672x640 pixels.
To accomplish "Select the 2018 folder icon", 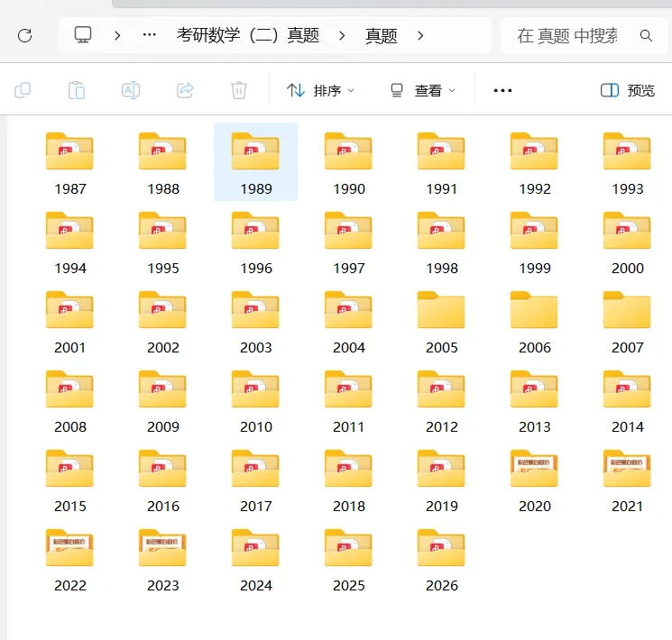I will 348,468.
